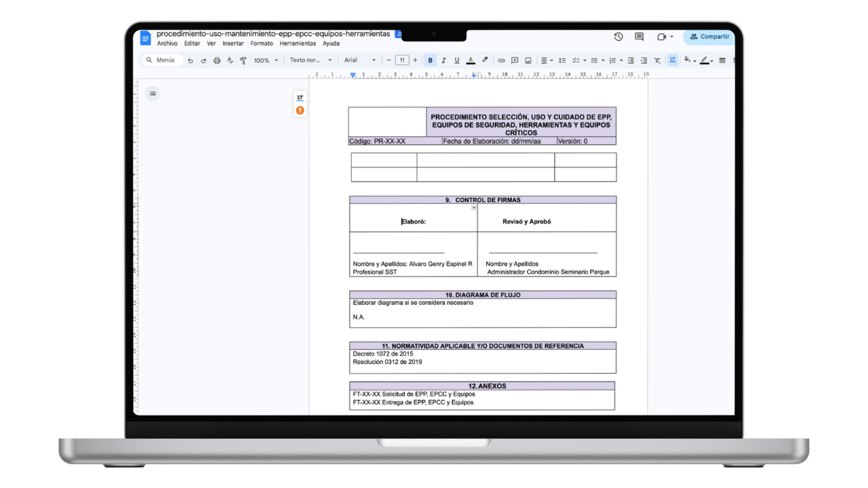This screenshot has width=868, height=488.
Task: Show document outline sidebar icon
Action: pyautogui.click(x=153, y=94)
